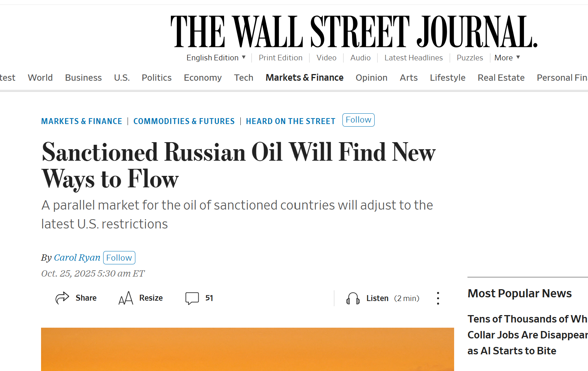Open the three-dot more options menu
This screenshot has width=588, height=371.
(438, 298)
